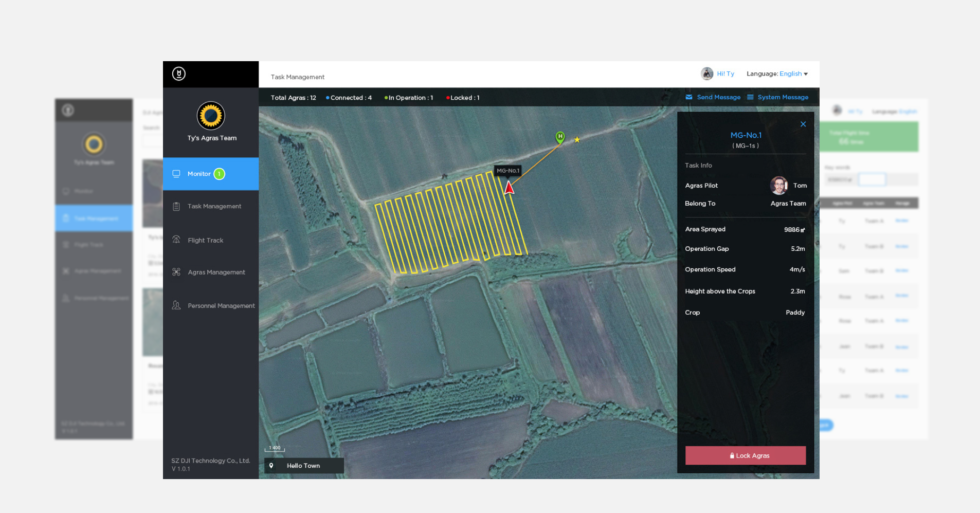
Task: Open Task Management from sidebar
Action: (214, 206)
